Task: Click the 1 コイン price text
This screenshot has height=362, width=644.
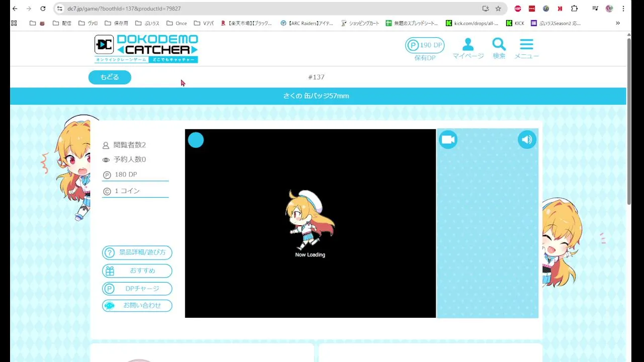Action: (x=127, y=191)
